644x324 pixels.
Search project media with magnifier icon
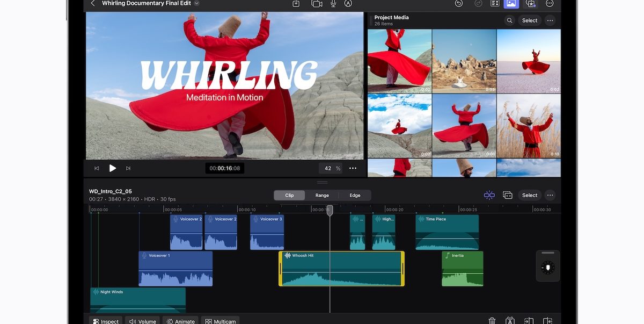coord(509,20)
